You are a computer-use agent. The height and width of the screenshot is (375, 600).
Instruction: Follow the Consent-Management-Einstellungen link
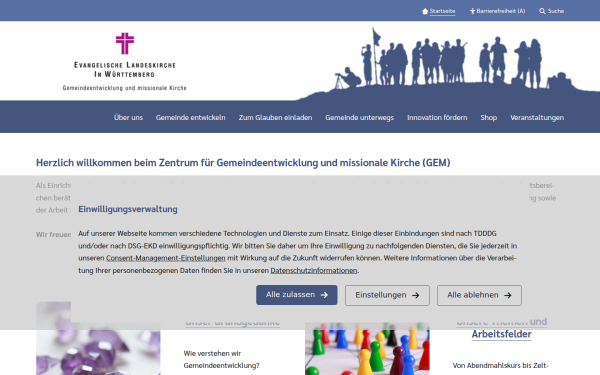click(x=166, y=258)
